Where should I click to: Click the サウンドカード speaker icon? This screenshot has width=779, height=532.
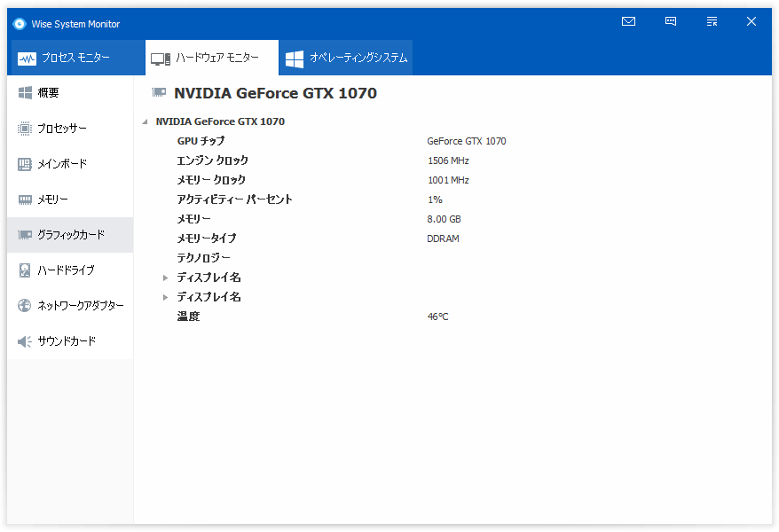click(x=24, y=341)
